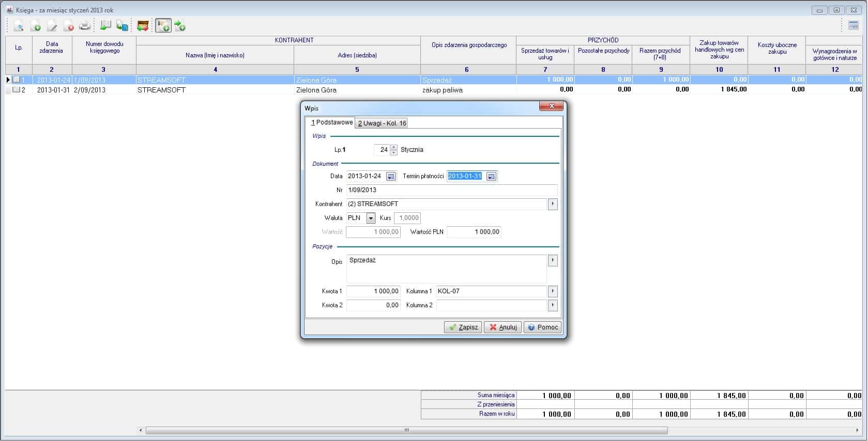Click the empty Kolumna 2 field
Image resolution: width=868 pixels, height=441 pixels.
coord(492,305)
